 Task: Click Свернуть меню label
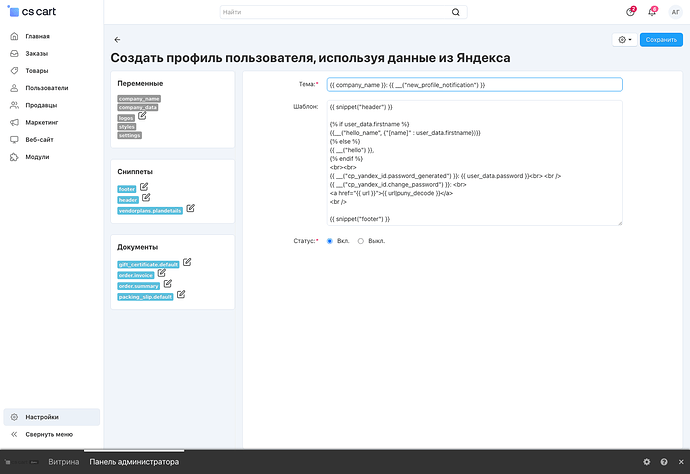pyautogui.click(x=49, y=434)
